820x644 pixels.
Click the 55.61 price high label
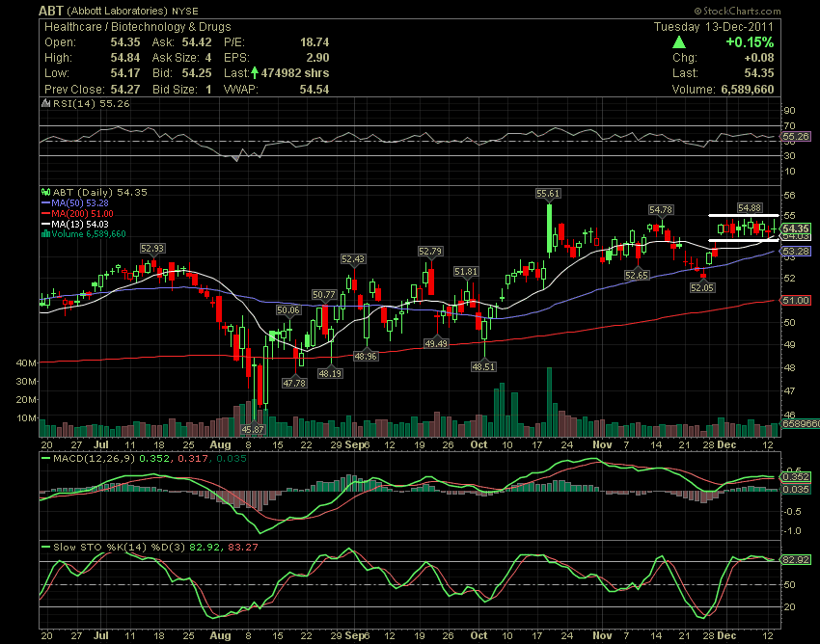(x=548, y=194)
